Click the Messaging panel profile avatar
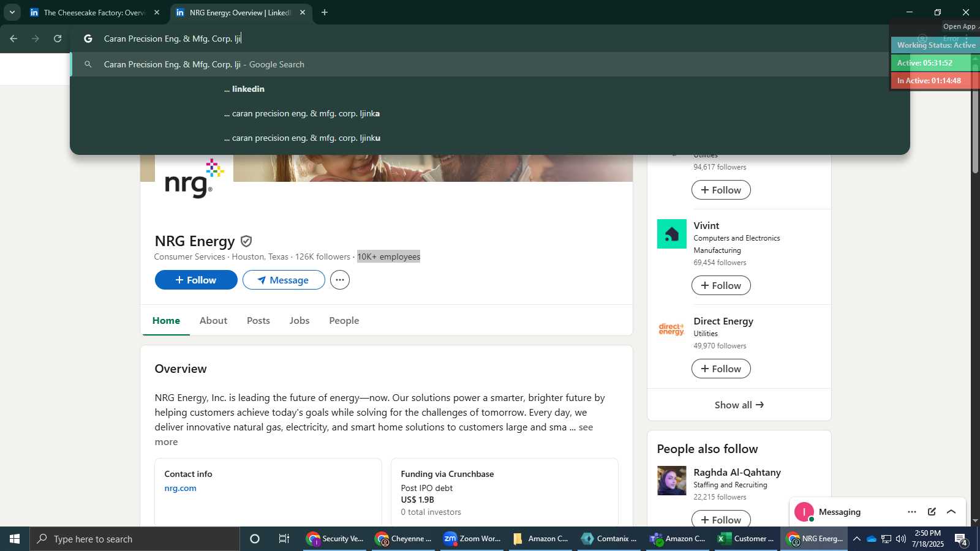The image size is (980, 551). pyautogui.click(x=804, y=512)
